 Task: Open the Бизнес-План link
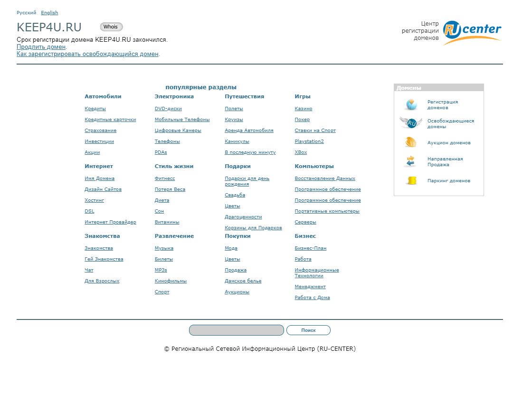click(311, 248)
